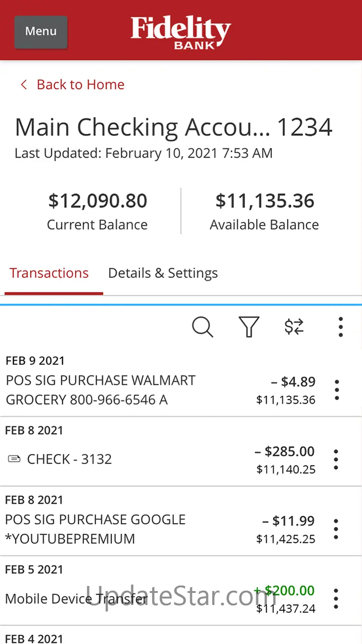Open toolbar vertical three-dot more options
This screenshot has width=362, height=644.
(341, 327)
